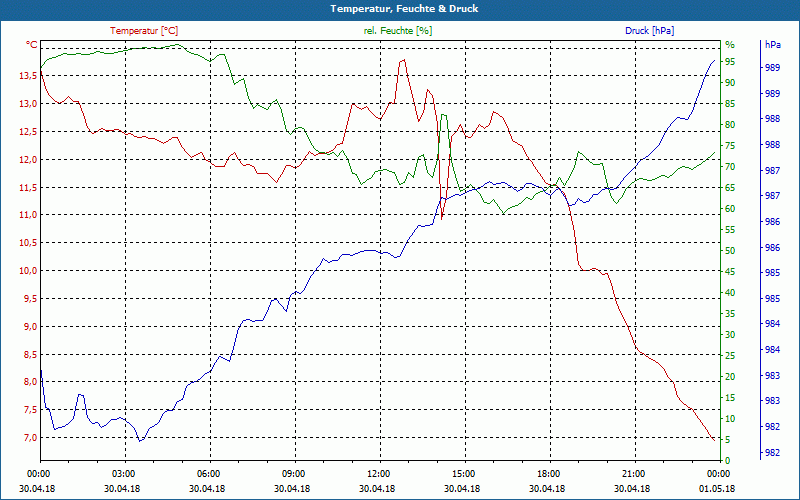Select the 45 humidity axis tick
Image resolution: width=800 pixels, height=500 pixels.
pyautogui.click(x=730, y=272)
